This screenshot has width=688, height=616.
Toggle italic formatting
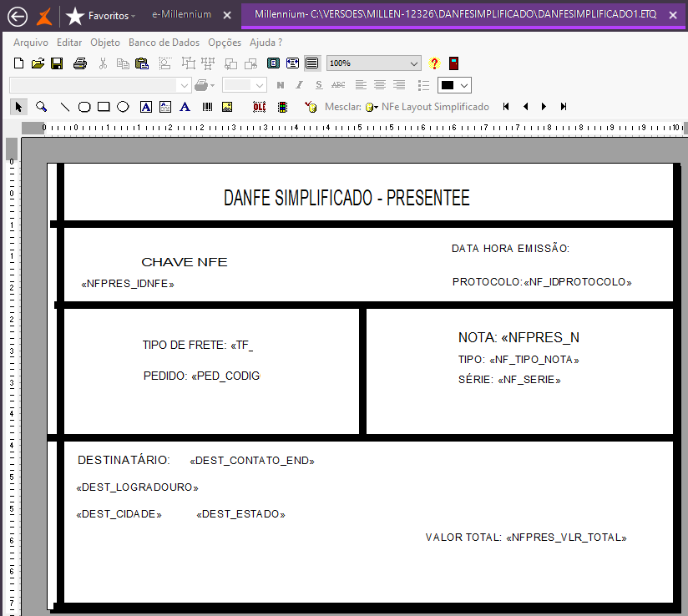point(299,84)
